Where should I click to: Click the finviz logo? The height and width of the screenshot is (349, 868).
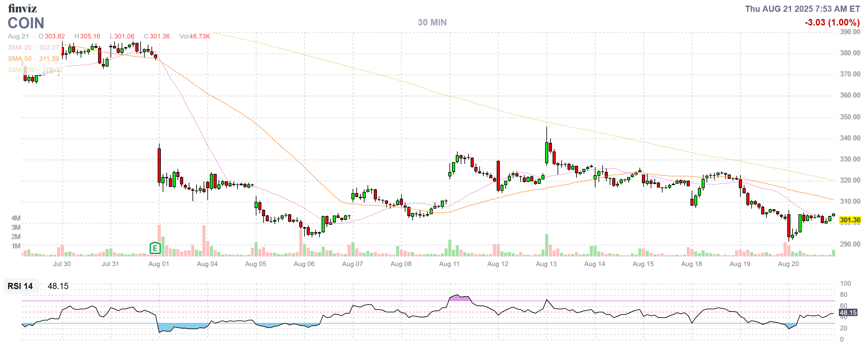[x=22, y=8]
